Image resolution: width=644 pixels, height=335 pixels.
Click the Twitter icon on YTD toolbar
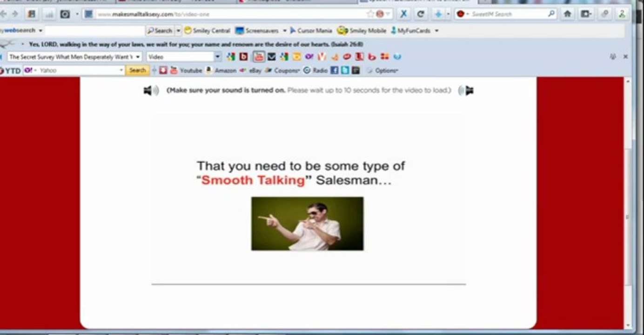pos(345,70)
